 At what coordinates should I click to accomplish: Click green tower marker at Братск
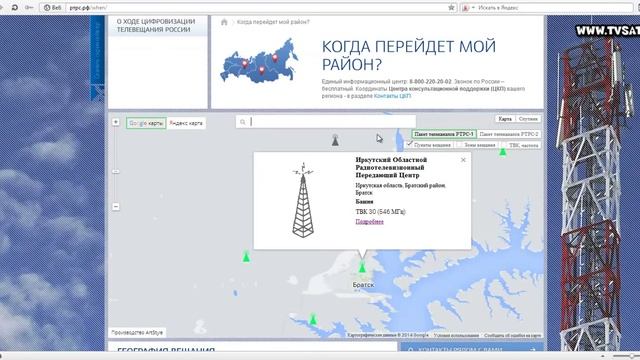pyautogui.click(x=362, y=267)
